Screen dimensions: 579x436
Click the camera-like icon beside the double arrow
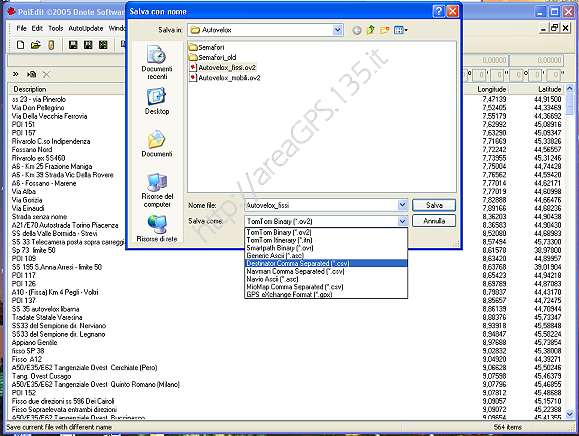pos(31,74)
